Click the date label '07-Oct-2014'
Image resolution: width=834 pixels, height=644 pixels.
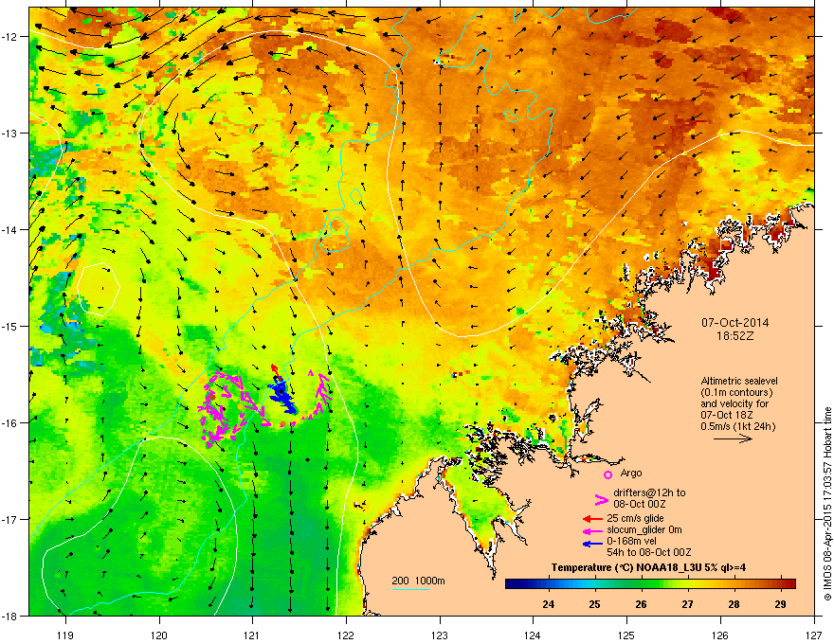coord(734,323)
